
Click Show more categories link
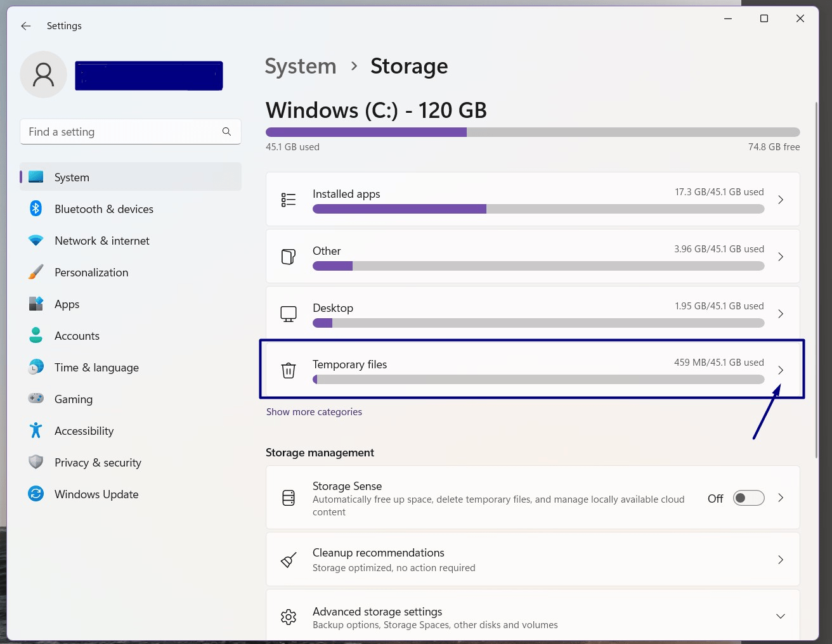pos(314,412)
